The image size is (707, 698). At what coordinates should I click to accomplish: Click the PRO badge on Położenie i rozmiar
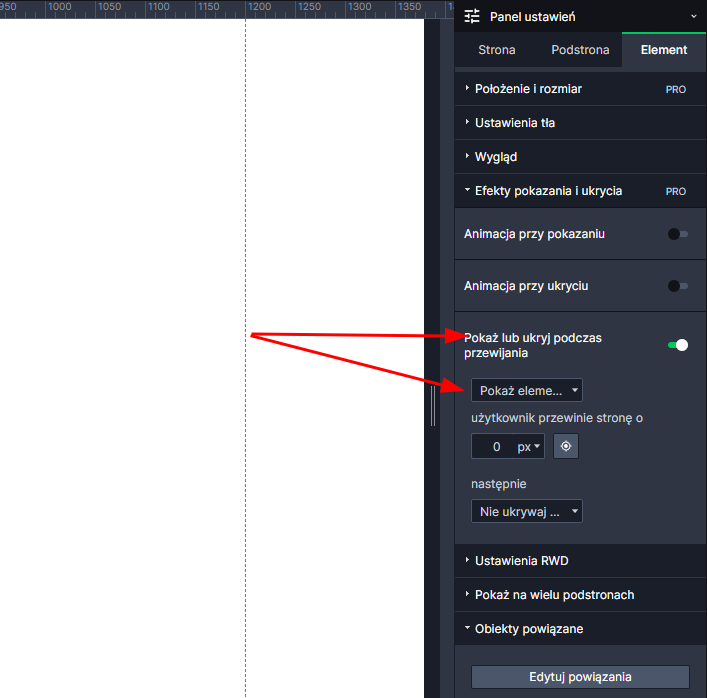pyautogui.click(x=676, y=89)
